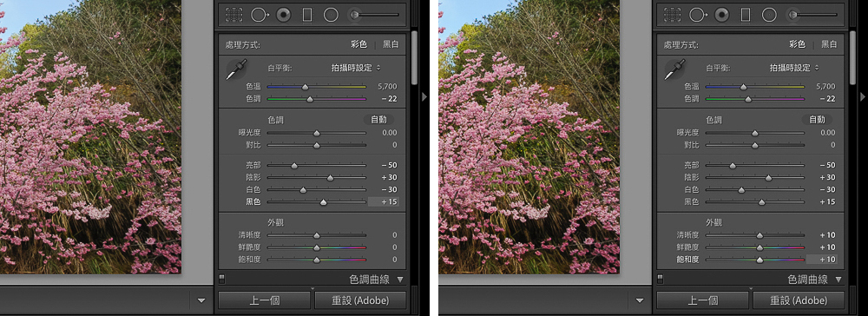The height and width of the screenshot is (316, 868).
Task: Click the panel scrollbar thumb in the right screenshot
Action: pos(852,58)
